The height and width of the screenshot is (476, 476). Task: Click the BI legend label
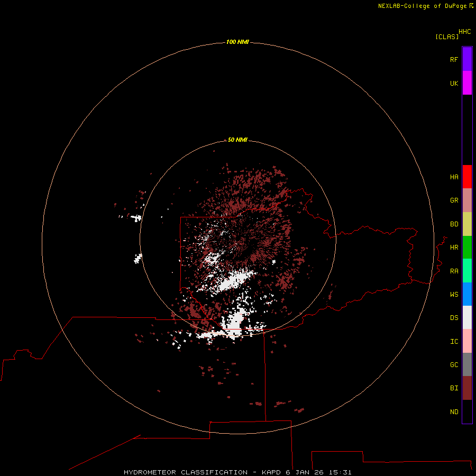tap(454, 388)
